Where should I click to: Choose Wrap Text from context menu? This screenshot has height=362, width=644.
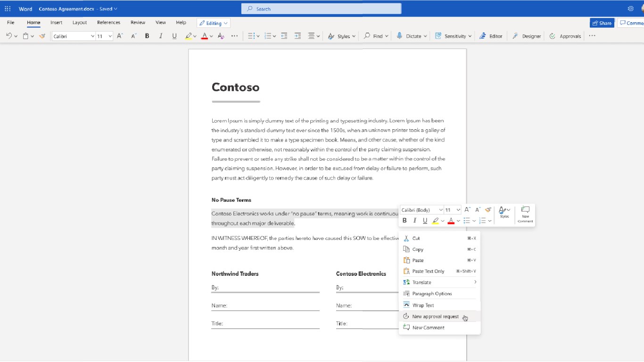(439, 305)
